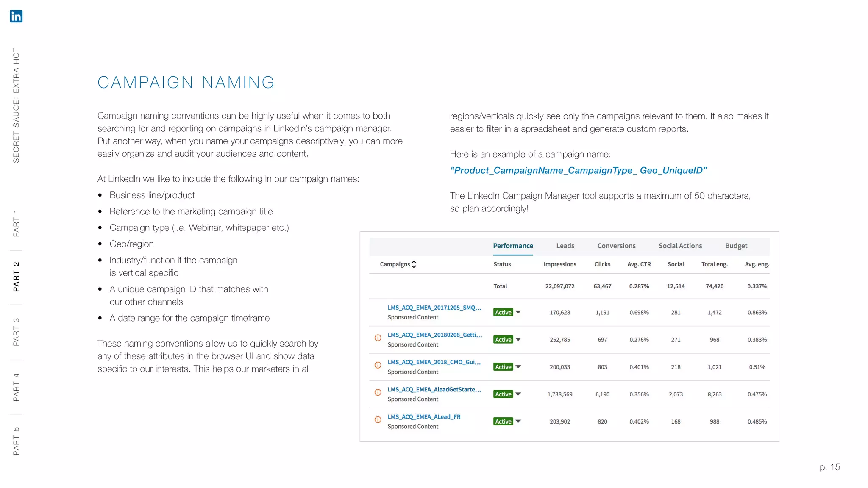Jump to PART 4 in side navigation
Screen dimensions: 868x488
pos(16,387)
